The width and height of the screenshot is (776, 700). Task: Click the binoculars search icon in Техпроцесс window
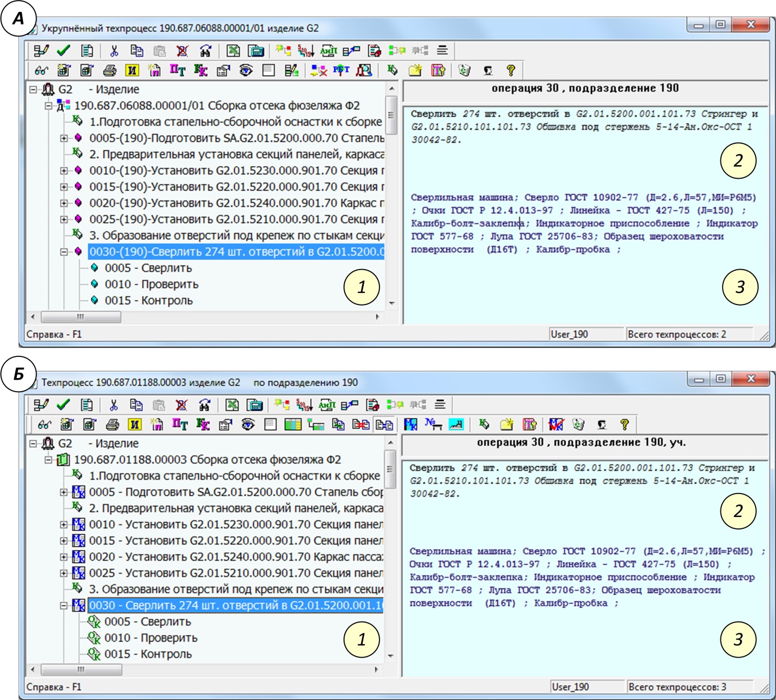point(205,405)
